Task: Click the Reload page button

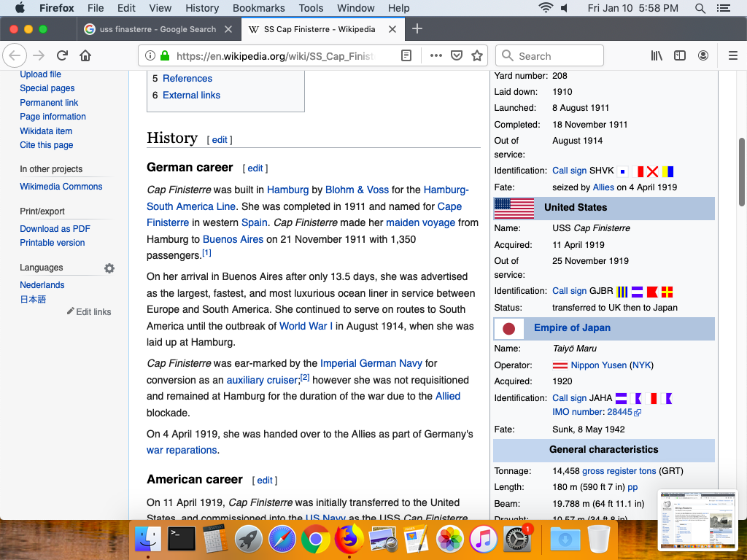Action: [x=63, y=56]
